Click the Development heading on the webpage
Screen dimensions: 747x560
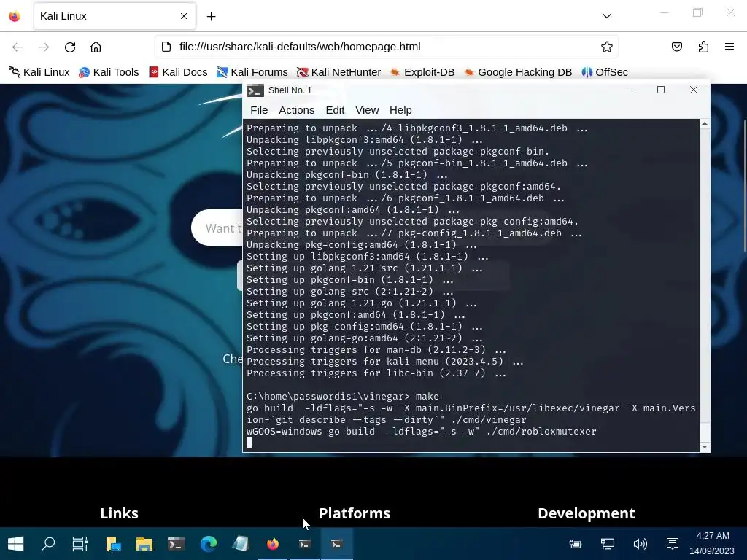coord(586,513)
